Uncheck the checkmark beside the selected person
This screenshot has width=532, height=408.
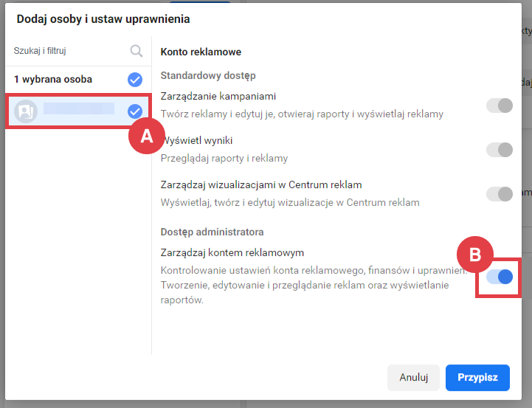pyautogui.click(x=135, y=111)
